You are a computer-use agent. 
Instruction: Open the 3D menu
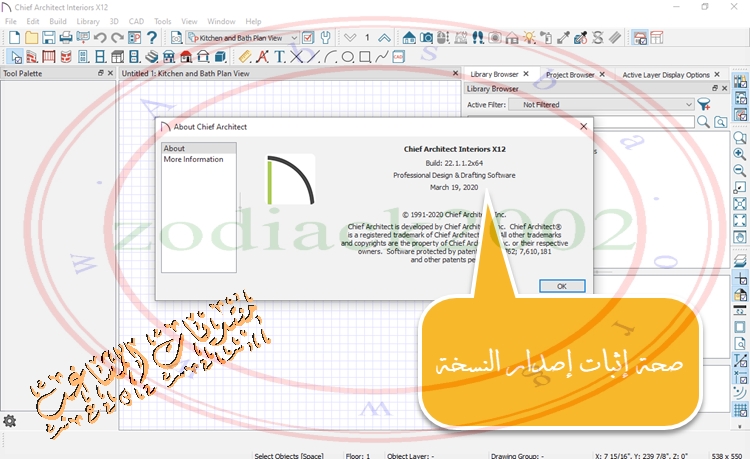click(114, 22)
